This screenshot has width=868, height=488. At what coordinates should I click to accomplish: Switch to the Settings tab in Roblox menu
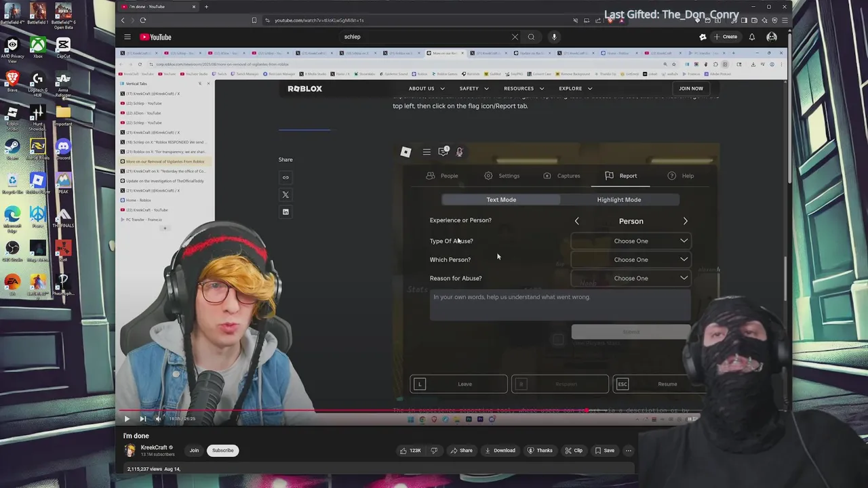pos(502,176)
